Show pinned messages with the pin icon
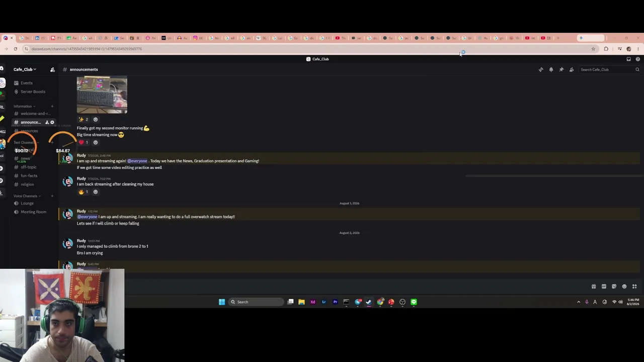644x362 pixels. click(561, 69)
